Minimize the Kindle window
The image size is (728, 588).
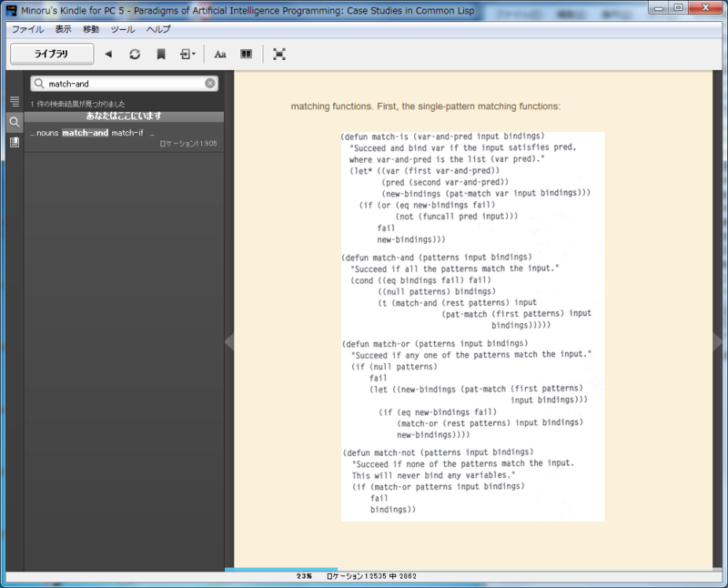pos(658,7)
